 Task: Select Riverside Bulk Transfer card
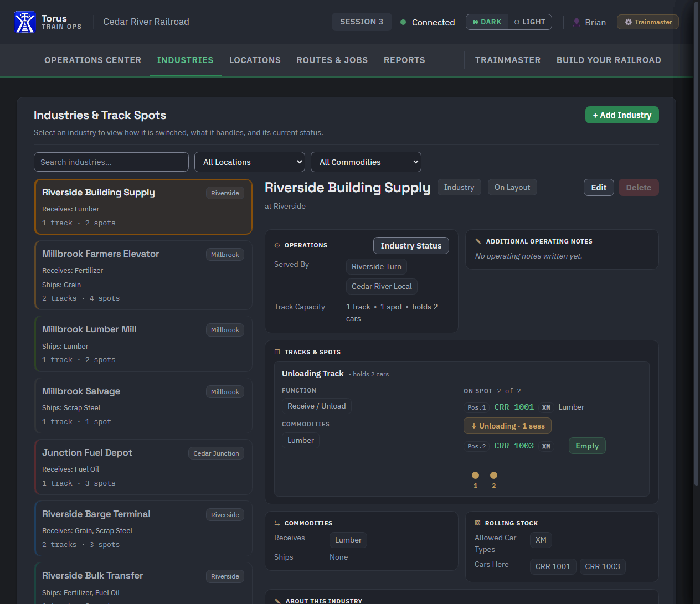[143, 583]
